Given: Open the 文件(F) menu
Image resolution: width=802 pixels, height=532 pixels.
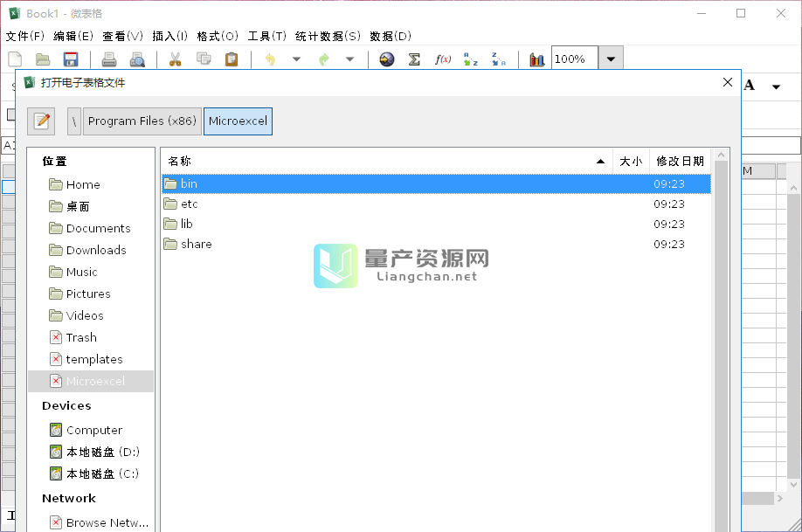Looking at the screenshot, I should [x=25, y=37].
